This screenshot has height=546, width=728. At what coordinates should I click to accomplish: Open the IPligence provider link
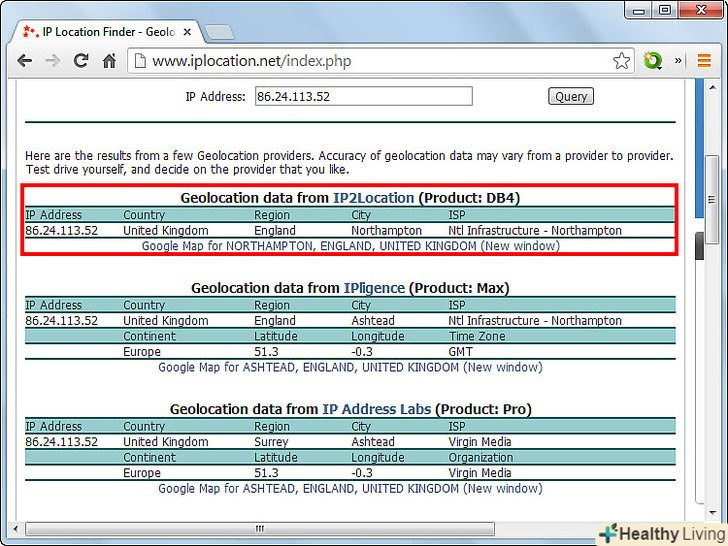[374, 288]
